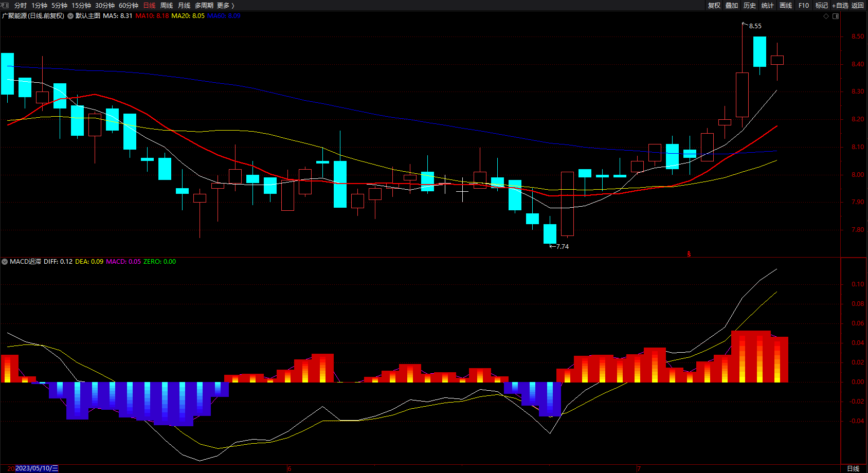868x473 pixels.
Task: Click the collapse arrows icon at top-left
Action: 5,5
